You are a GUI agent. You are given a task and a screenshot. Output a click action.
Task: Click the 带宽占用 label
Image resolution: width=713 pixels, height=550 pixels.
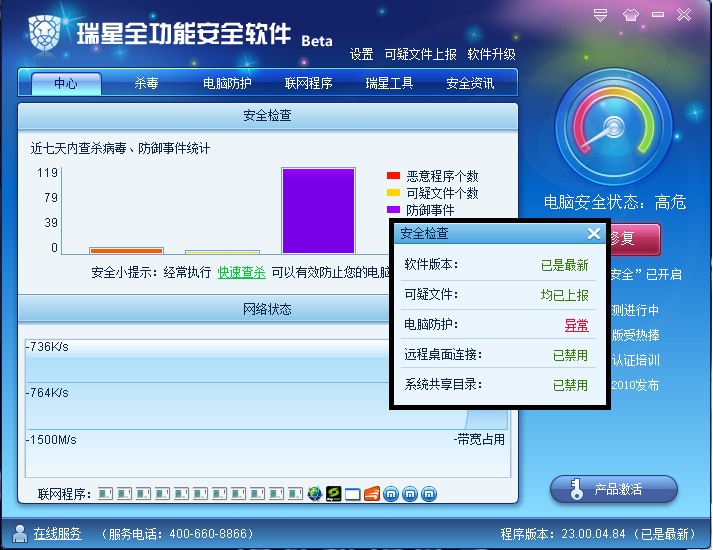coord(479,440)
